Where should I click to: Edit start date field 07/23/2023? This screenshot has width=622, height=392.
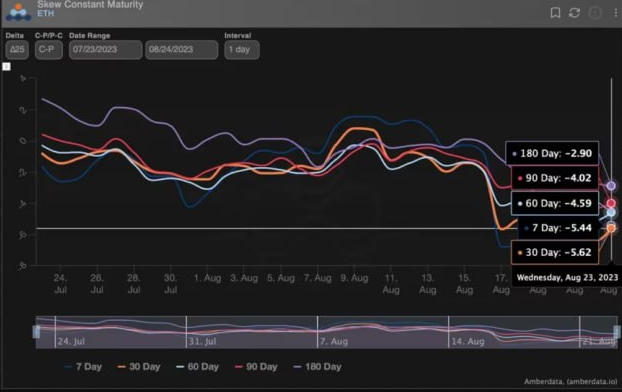(106, 50)
